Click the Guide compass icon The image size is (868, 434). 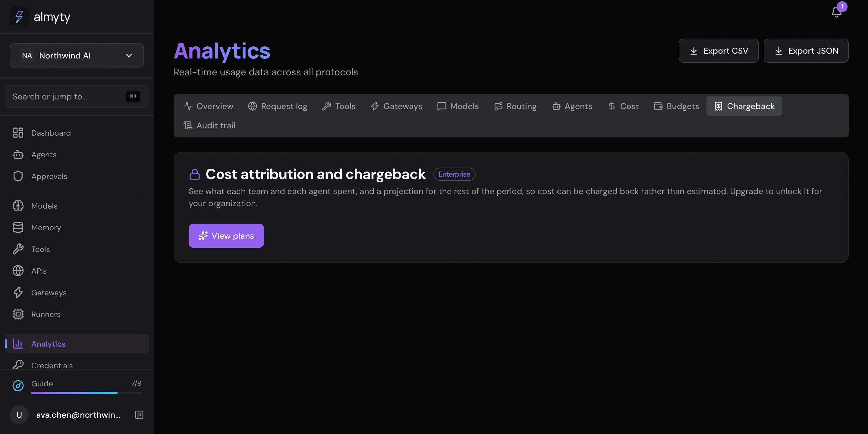click(x=18, y=386)
